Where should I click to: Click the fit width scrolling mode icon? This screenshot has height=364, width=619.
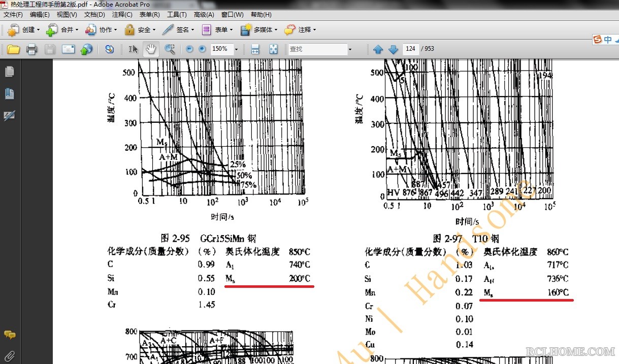pyautogui.click(x=255, y=49)
